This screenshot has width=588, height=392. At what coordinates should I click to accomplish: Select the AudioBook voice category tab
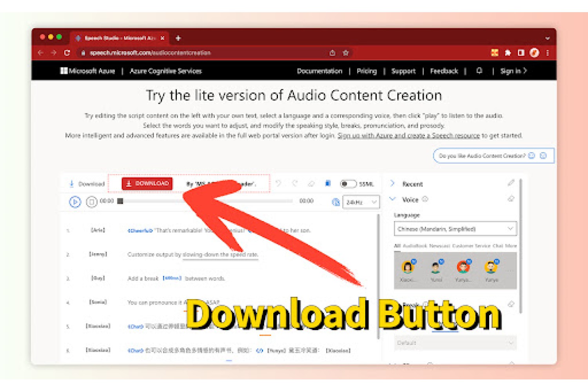pos(415,246)
